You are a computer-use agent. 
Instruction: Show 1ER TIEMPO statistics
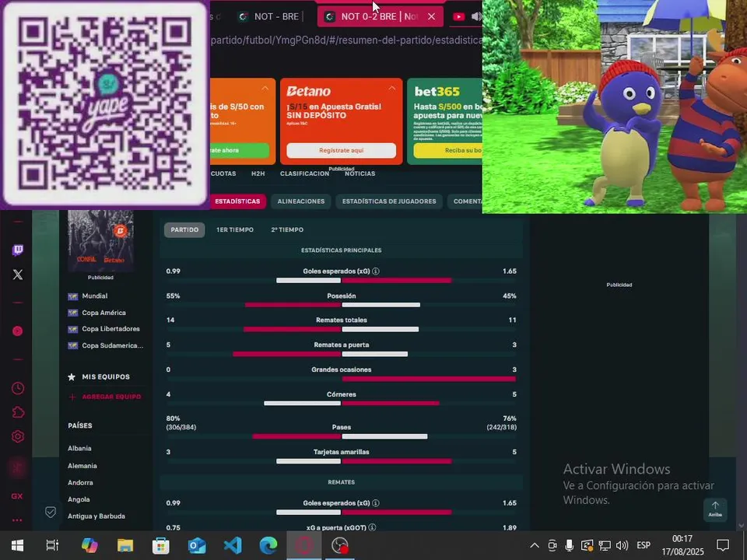[235, 229]
